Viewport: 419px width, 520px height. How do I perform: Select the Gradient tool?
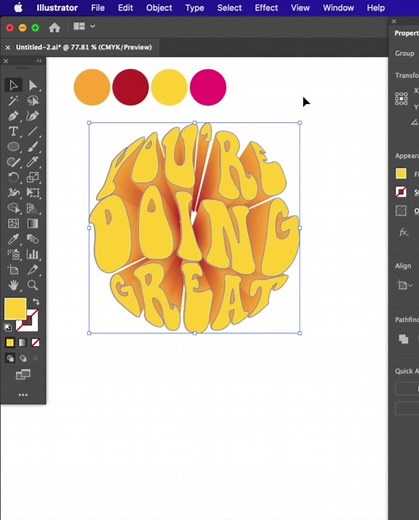[x=33, y=223]
